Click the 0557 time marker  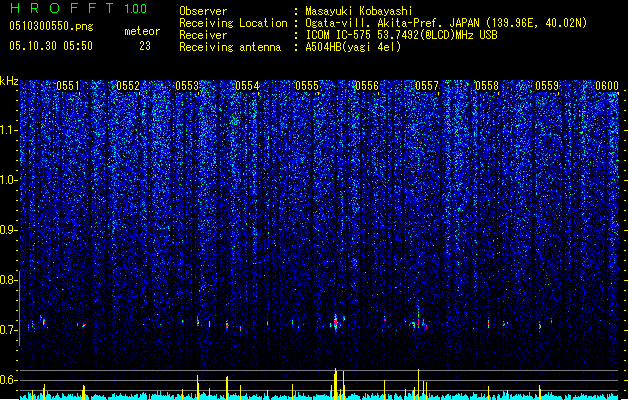point(427,86)
